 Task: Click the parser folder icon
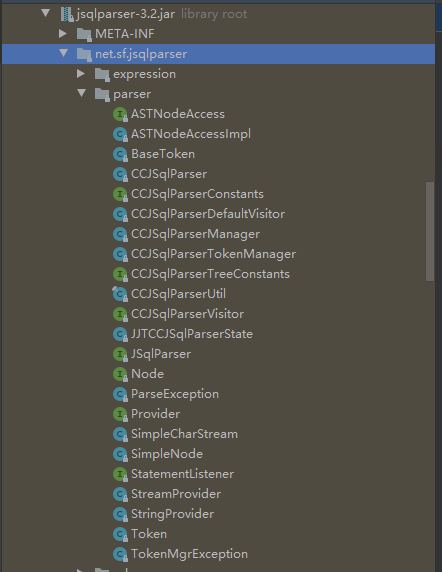102,94
